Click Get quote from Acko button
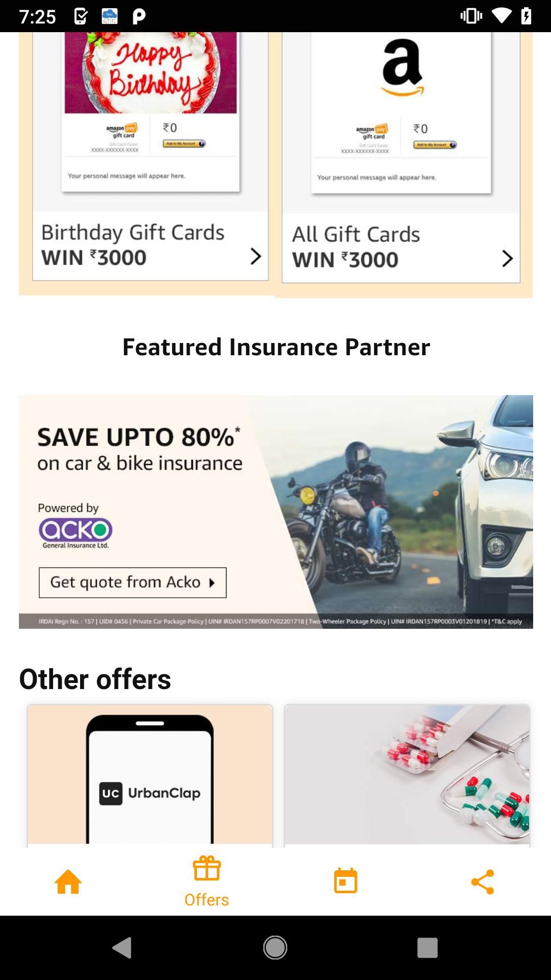 click(133, 582)
